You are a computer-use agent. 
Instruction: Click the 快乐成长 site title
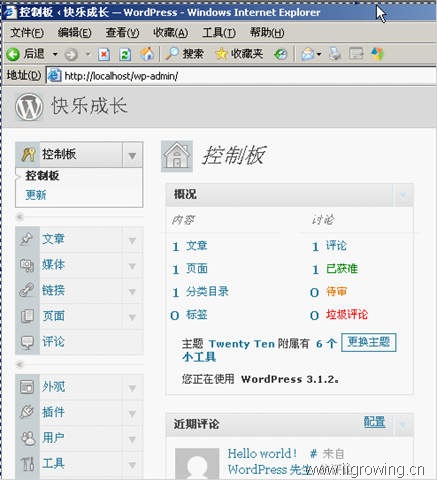tap(89, 106)
